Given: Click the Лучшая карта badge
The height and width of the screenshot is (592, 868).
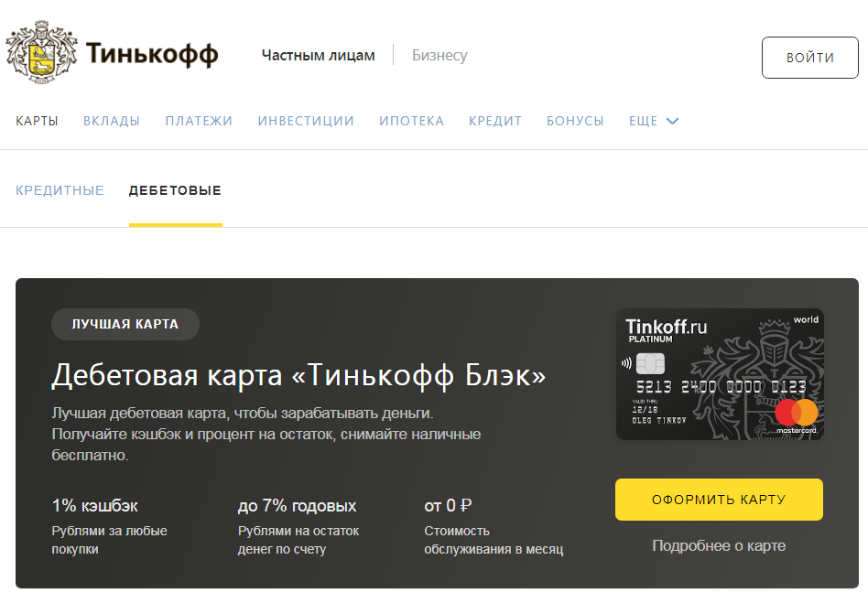Looking at the screenshot, I should pyautogui.click(x=125, y=324).
